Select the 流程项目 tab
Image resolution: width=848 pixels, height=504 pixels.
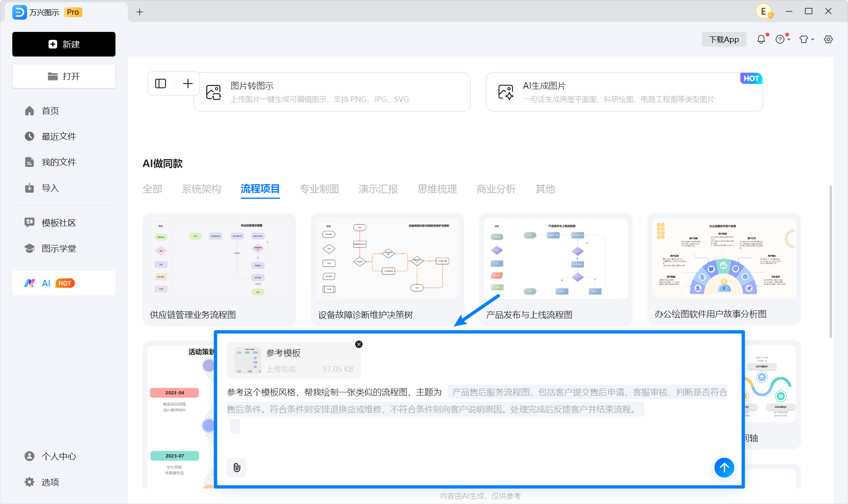[260, 189]
